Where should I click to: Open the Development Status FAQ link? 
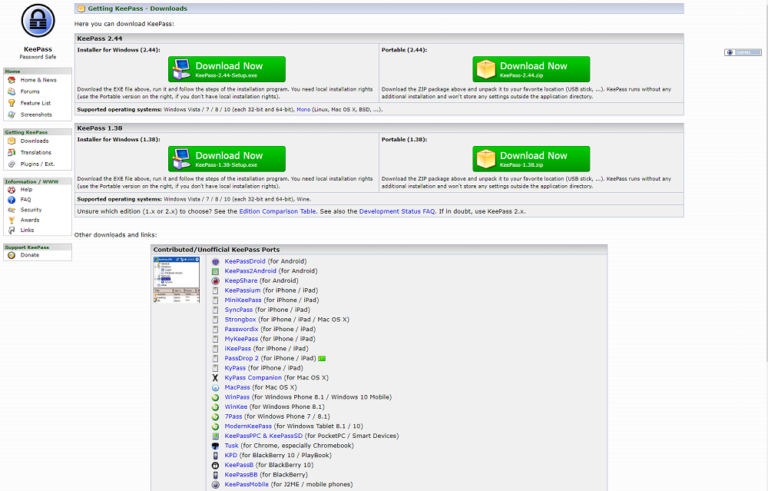[x=397, y=212]
